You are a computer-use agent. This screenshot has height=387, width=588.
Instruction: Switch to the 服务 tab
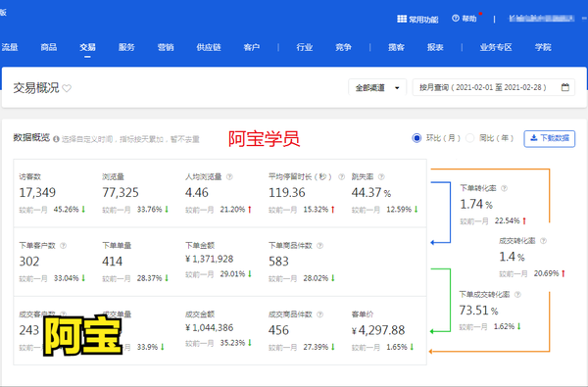point(126,47)
